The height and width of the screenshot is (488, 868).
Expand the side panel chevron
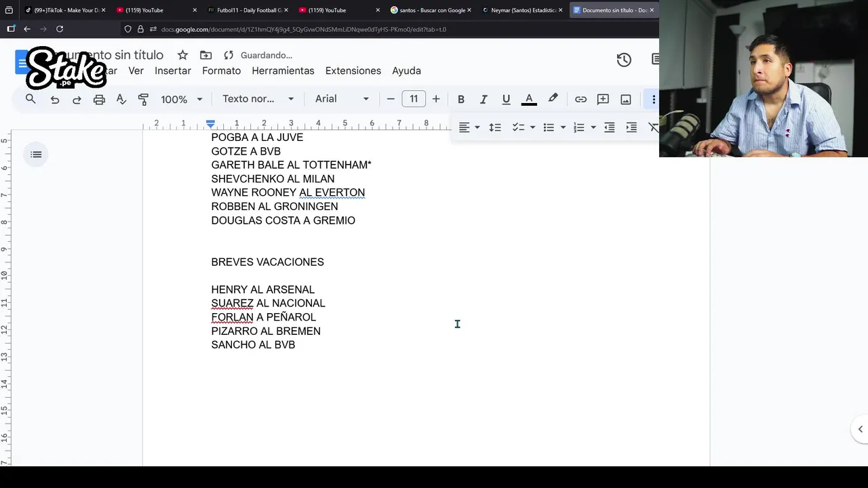861,429
